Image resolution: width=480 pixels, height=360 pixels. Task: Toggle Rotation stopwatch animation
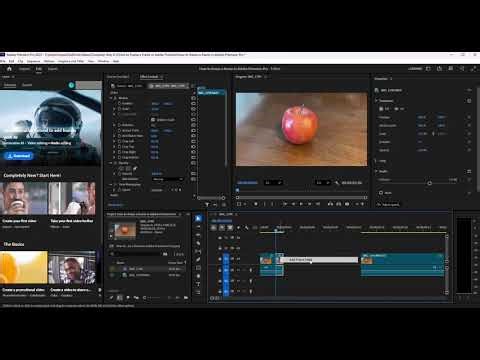(x=119, y=125)
